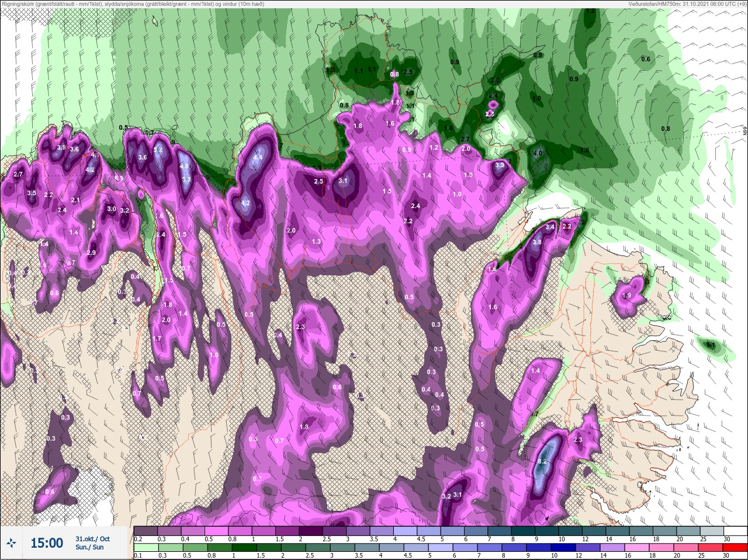Viewport: 748px width, 560px height.
Task: Click the 2.9 precipitation value on map
Action: pyautogui.click(x=91, y=253)
